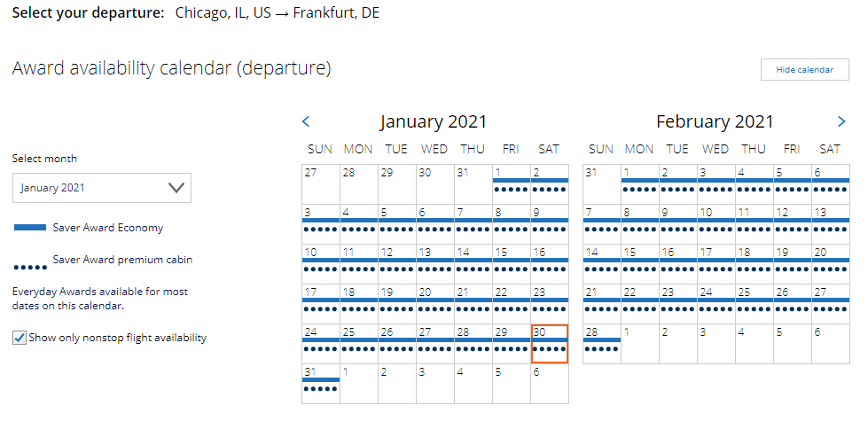The image size is (868, 421).
Task: Go to previous month using left arrow
Action: [x=306, y=122]
